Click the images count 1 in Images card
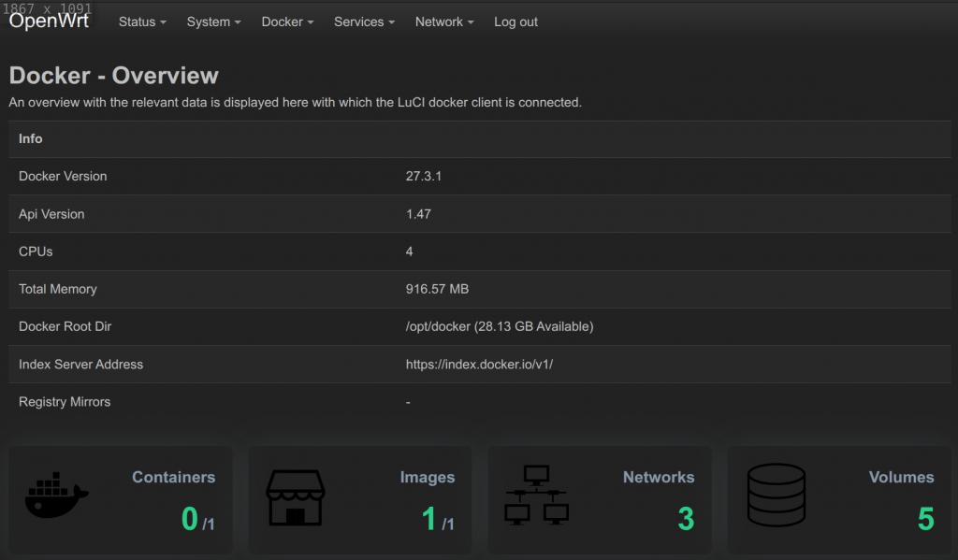The width and height of the screenshot is (958, 560). 428,519
